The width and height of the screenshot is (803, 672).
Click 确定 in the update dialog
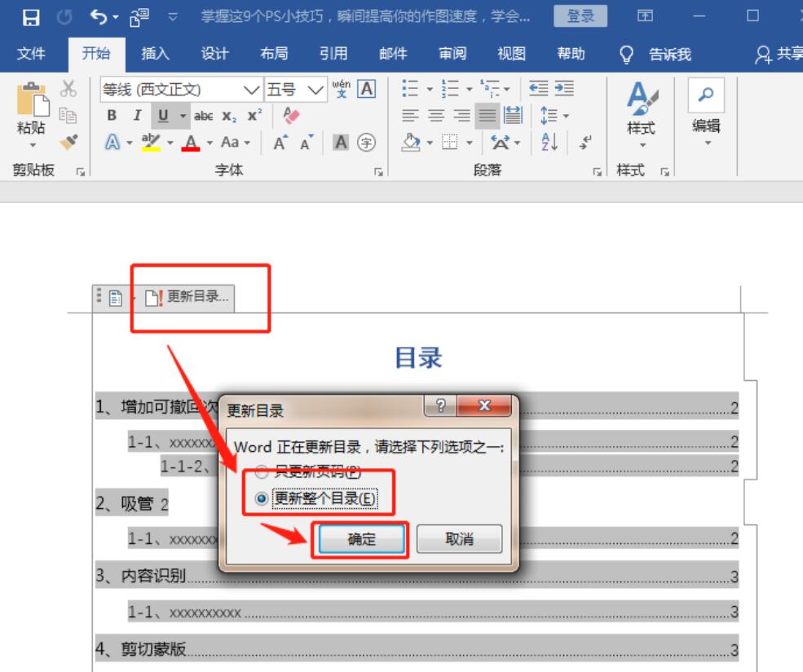point(362,539)
